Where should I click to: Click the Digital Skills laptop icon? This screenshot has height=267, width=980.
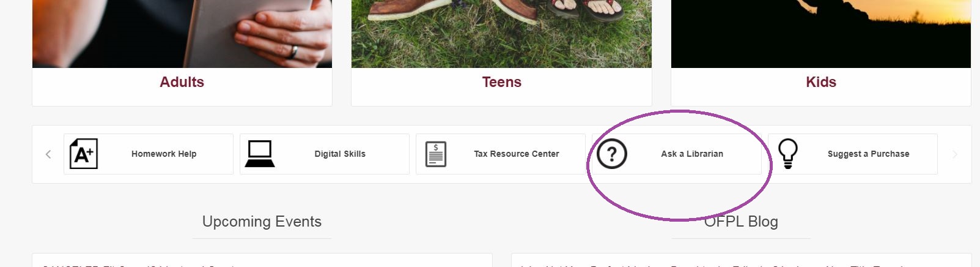click(x=260, y=154)
